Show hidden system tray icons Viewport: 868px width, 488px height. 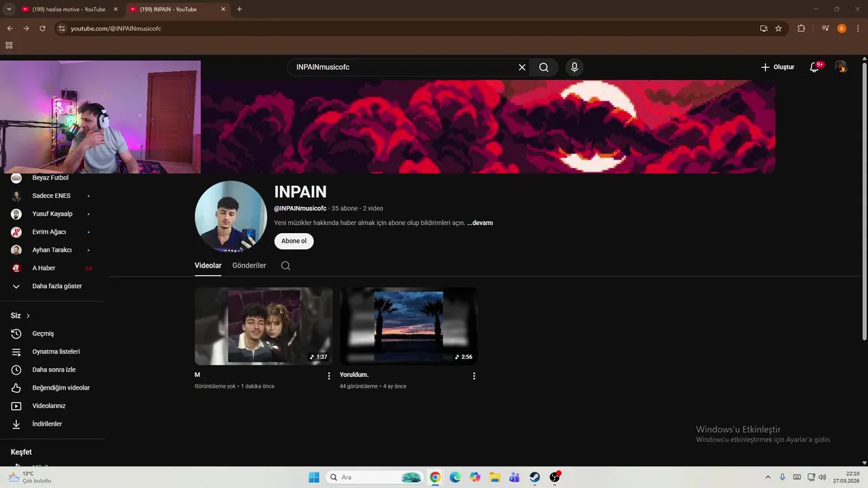pos(768,477)
